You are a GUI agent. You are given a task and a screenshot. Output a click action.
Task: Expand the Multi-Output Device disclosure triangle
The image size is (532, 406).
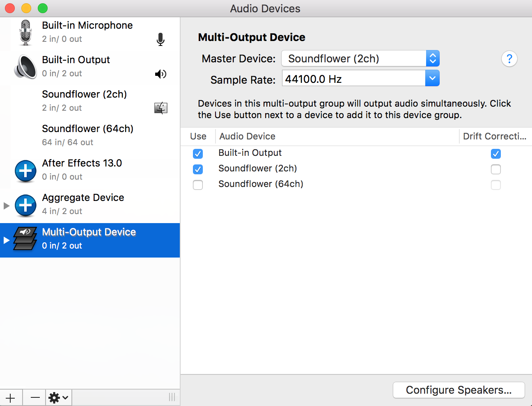[6, 240]
